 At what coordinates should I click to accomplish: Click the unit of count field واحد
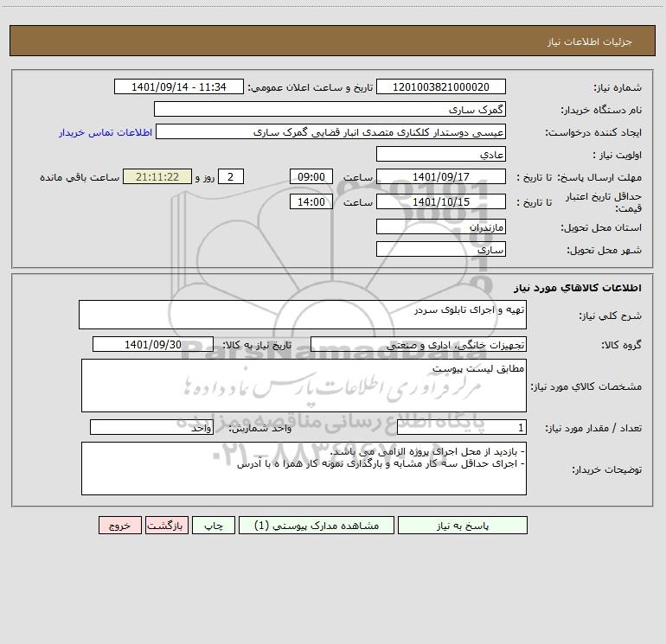(151, 428)
